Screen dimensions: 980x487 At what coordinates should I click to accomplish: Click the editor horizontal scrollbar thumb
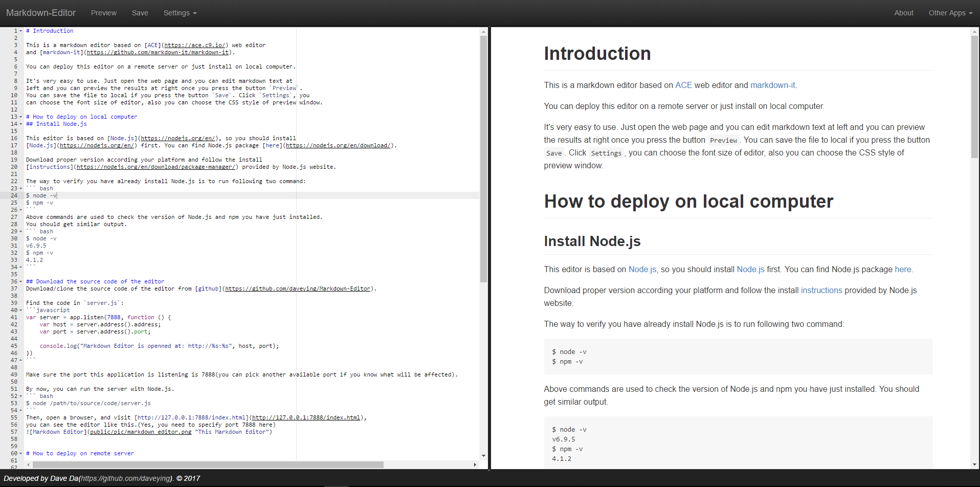coord(208,464)
